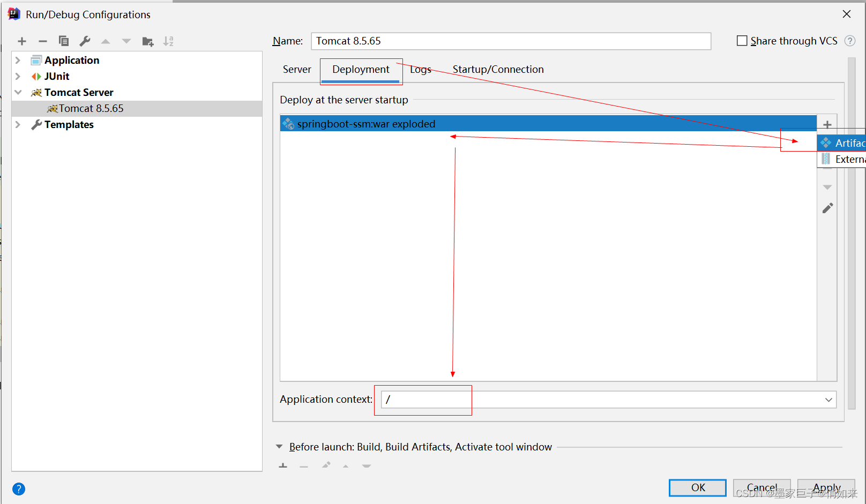This screenshot has height=504, width=866.
Task: Select the Templates tree item
Action: coord(69,124)
